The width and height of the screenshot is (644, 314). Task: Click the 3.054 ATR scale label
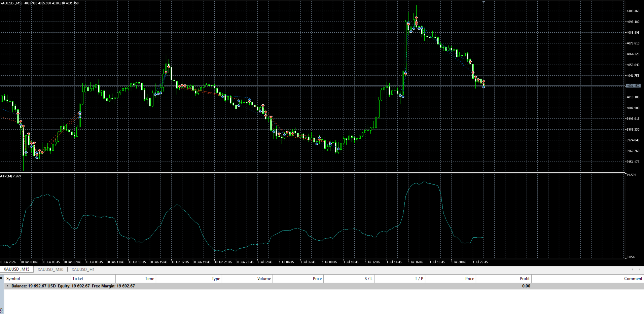631,257
